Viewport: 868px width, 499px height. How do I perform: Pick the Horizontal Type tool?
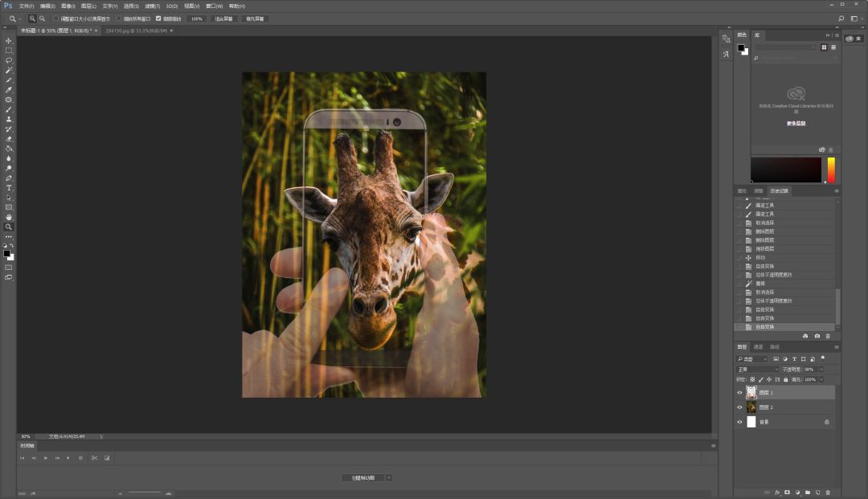(x=9, y=188)
